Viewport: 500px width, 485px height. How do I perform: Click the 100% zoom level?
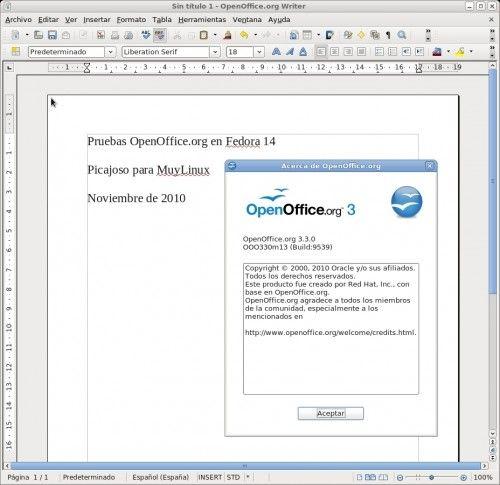(x=483, y=478)
